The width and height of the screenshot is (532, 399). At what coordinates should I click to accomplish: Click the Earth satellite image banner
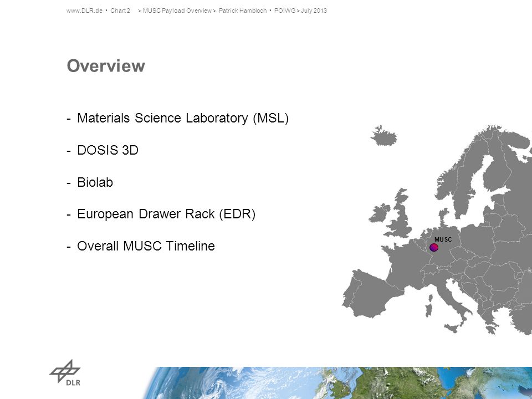tap(337, 383)
